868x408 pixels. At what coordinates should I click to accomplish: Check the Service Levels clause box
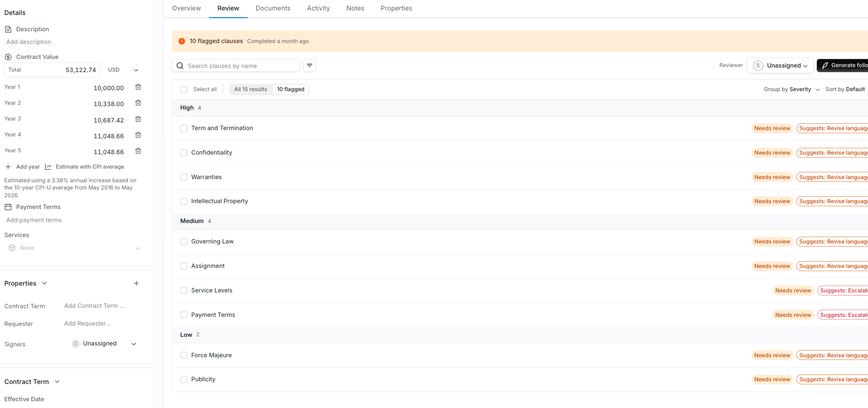pos(184,291)
